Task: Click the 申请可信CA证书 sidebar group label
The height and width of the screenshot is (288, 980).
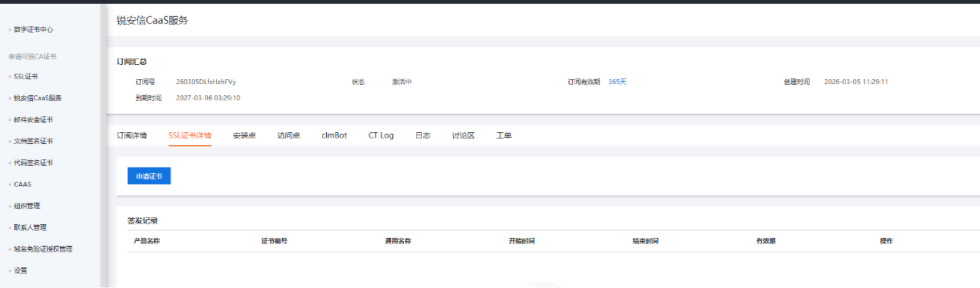Action: click(x=33, y=57)
